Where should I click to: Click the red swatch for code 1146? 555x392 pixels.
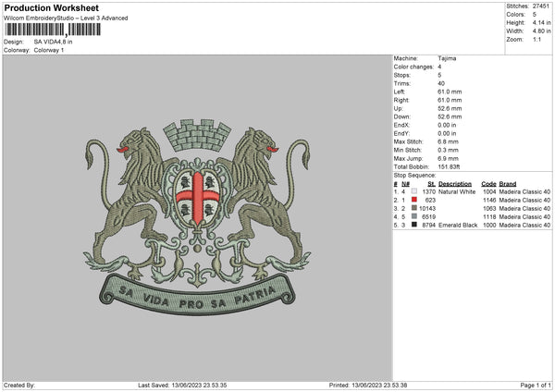[x=414, y=200]
